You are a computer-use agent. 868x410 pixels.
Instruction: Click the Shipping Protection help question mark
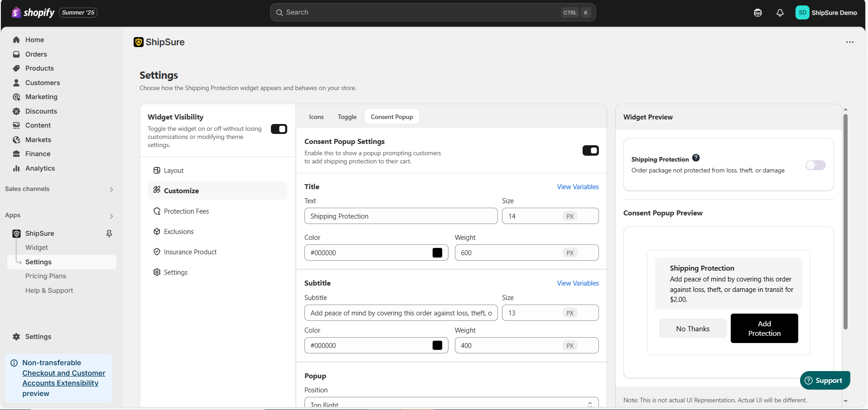[696, 158]
